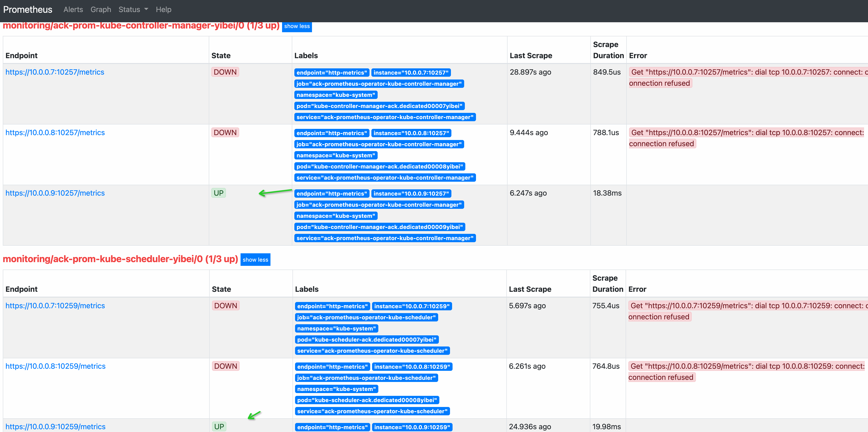Viewport: 868px width, 432px height.
Task: Click the UP badge for 10.0.0.9:10257
Action: pyautogui.click(x=218, y=193)
